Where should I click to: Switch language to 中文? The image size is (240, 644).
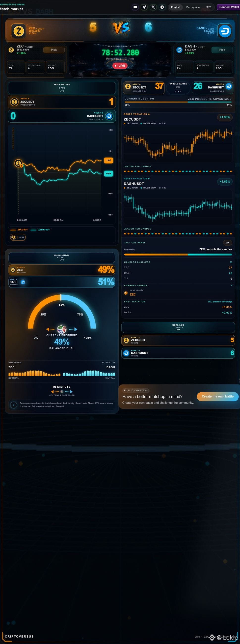[209, 7]
